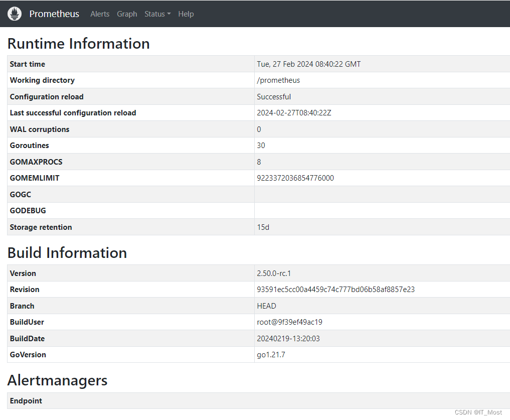Image resolution: width=510 pixels, height=420 pixels.
Task: Select the Storage retention label
Action: (41, 227)
